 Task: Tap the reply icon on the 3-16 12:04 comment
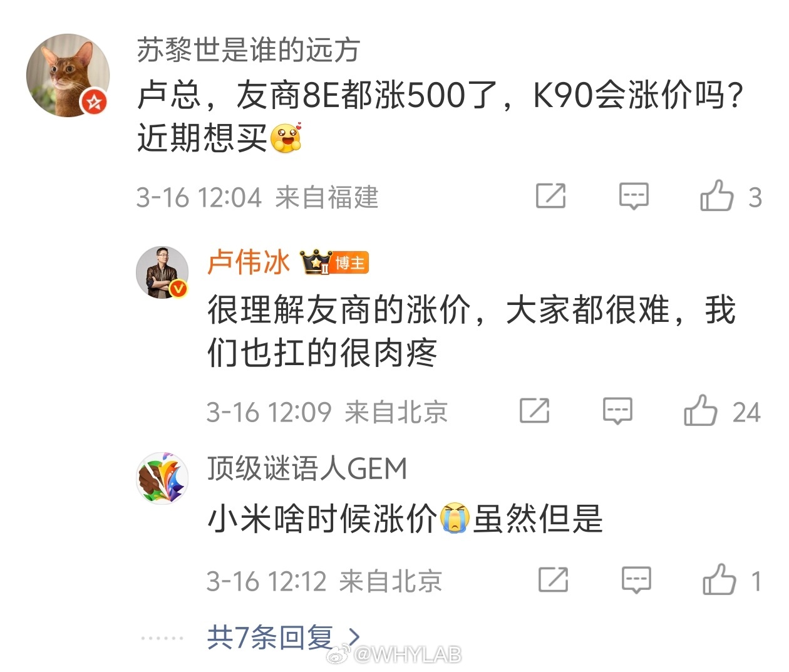click(x=634, y=196)
